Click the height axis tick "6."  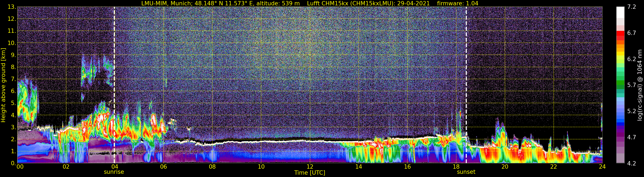click(x=13, y=91)
